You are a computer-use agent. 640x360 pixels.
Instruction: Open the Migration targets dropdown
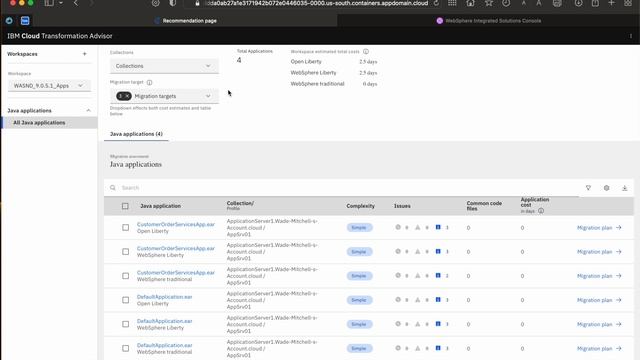[x=164, y=96]
